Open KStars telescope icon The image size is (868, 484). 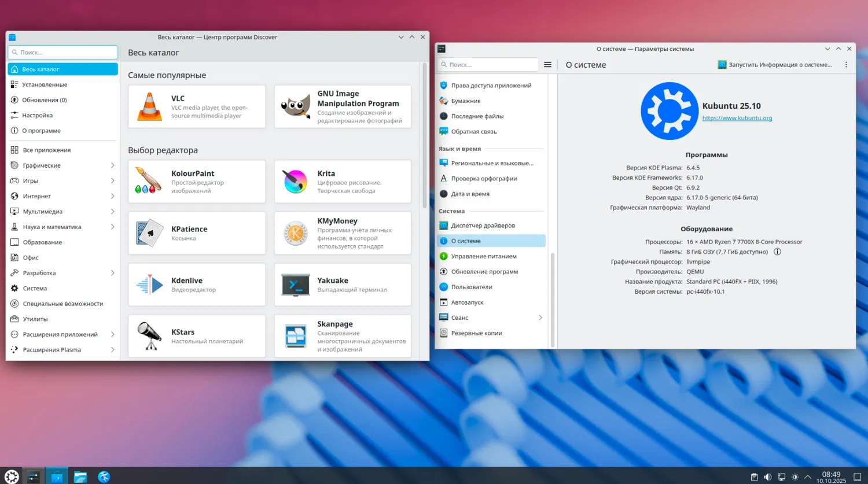149,336
